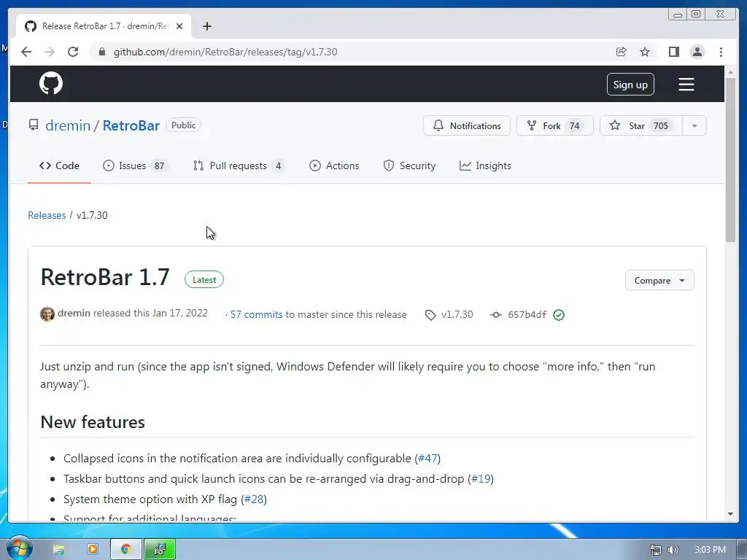The width and height of the screenshot is (747, 560).
Task: Switch to the Insights tab
Action: coord(485,166)
